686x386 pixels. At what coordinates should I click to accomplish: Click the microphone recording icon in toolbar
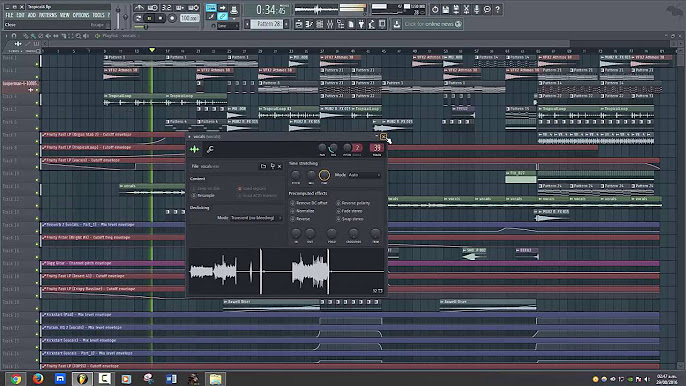click(476, 9)
